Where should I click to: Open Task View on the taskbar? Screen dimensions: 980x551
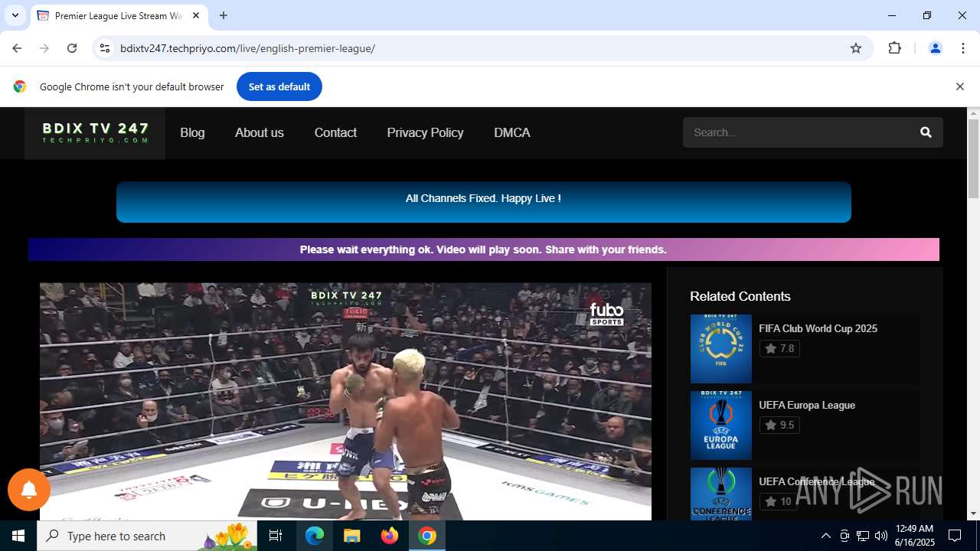tap(276, 536)
